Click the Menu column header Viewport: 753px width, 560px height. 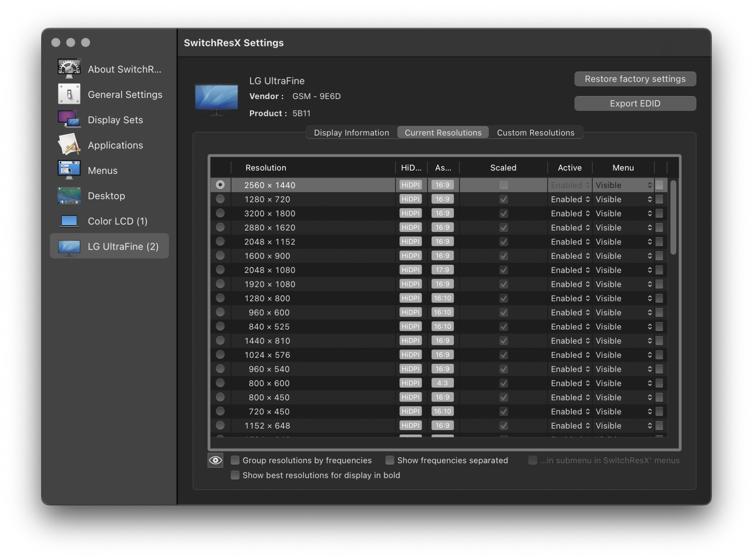point(623,168)
